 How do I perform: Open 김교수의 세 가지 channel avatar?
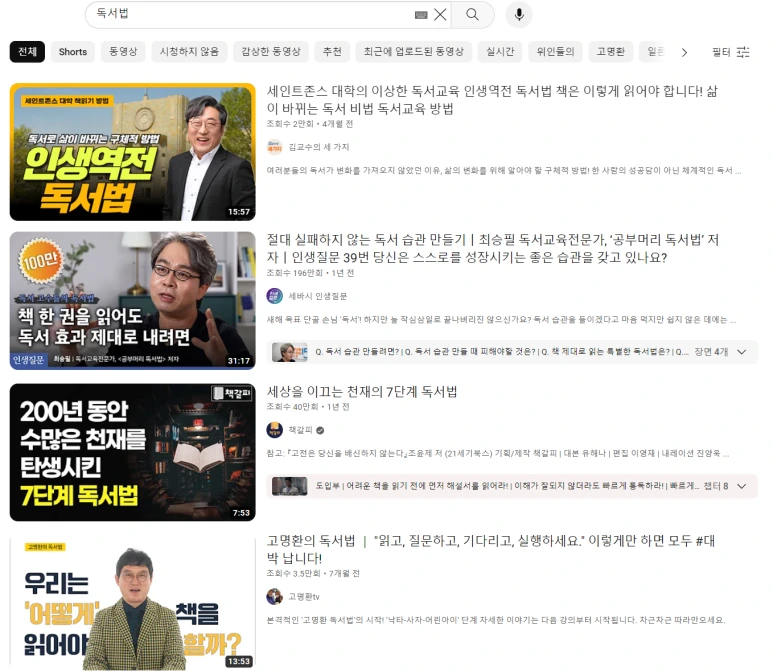click(275, 147)
